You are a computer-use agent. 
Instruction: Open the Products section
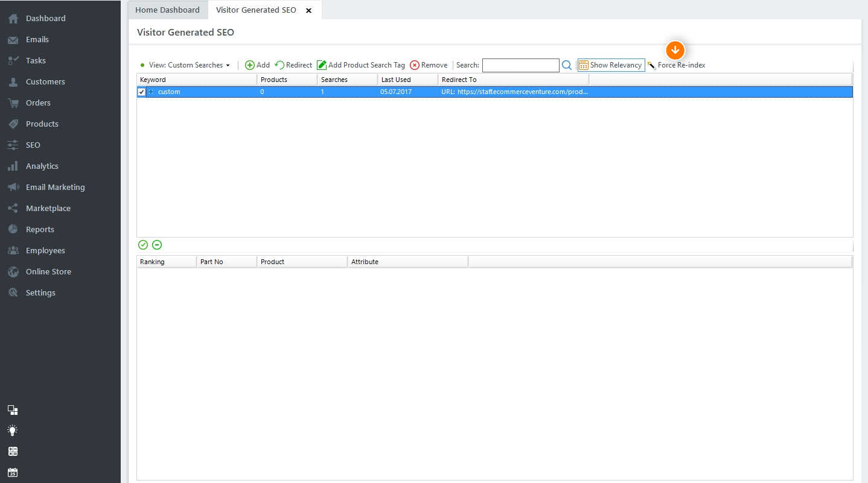point(42,124)
